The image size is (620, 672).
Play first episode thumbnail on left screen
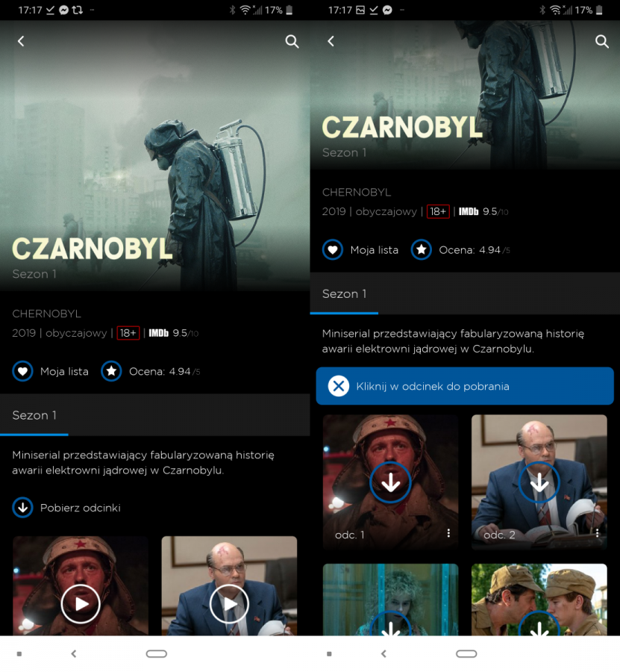tap(81, 604)
